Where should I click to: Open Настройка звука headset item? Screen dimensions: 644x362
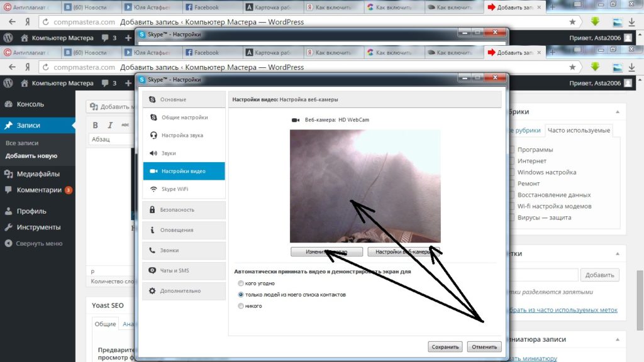[x=184, y=135]
